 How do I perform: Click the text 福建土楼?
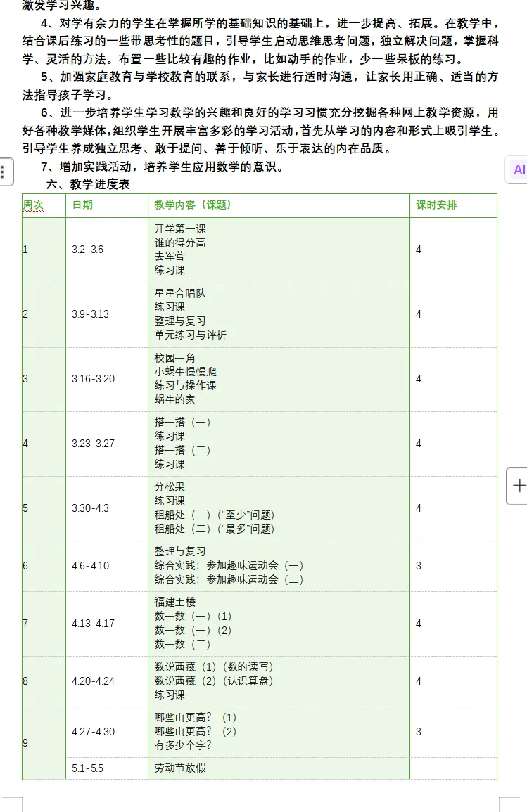(x=174, y=602)
